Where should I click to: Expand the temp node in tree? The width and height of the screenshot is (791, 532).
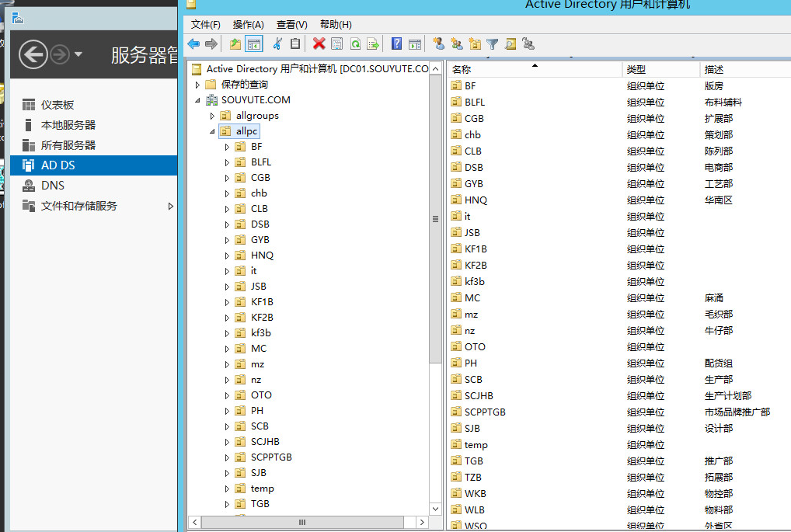[227, 489]
